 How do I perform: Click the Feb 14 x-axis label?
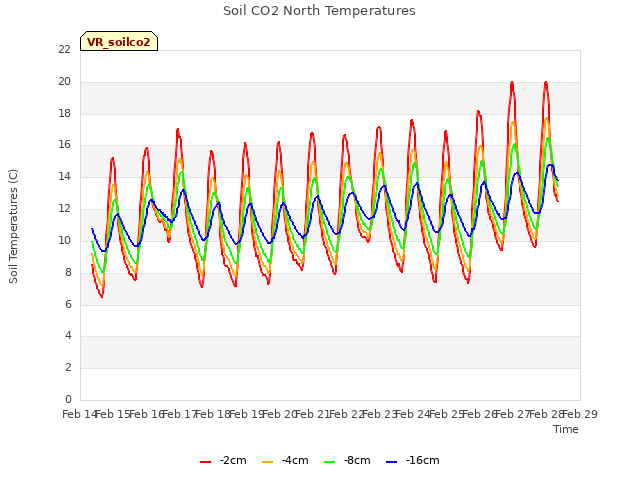click(80, 414)
